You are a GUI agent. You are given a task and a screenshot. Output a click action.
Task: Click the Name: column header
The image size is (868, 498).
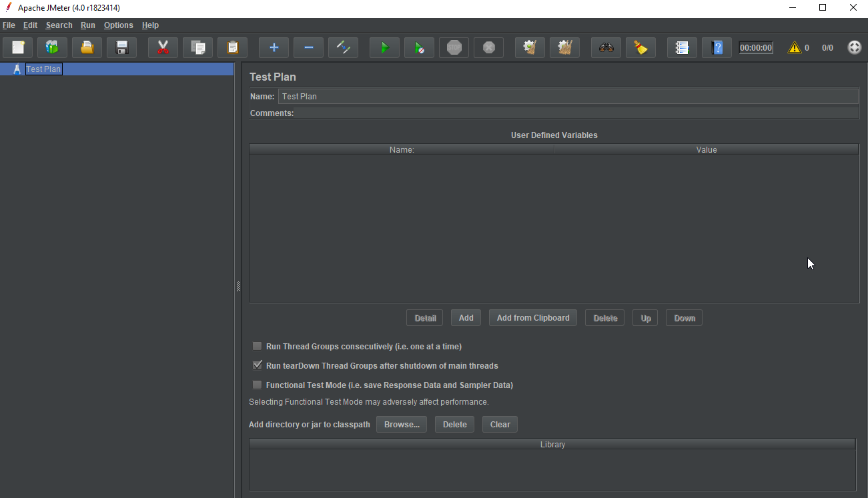[x=402, y=150]
